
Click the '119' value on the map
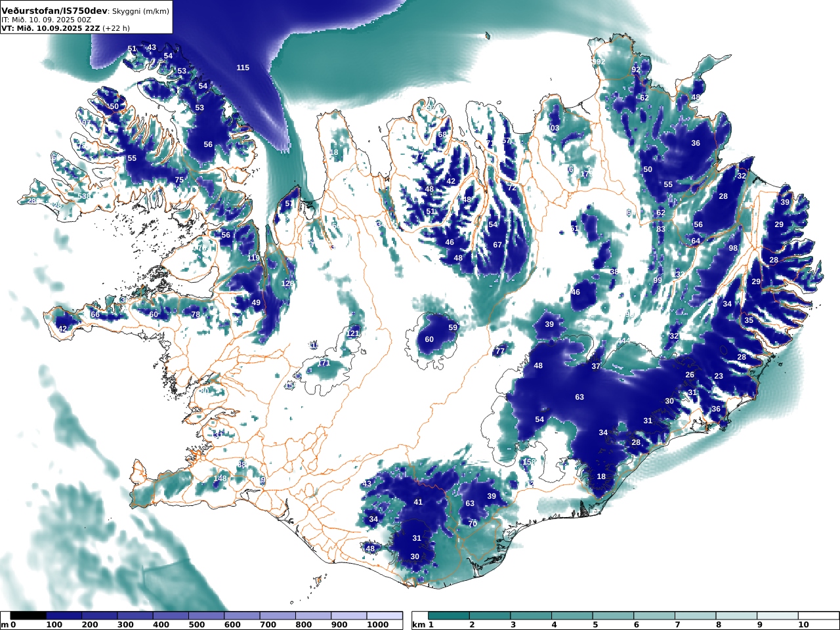(253, 258)
